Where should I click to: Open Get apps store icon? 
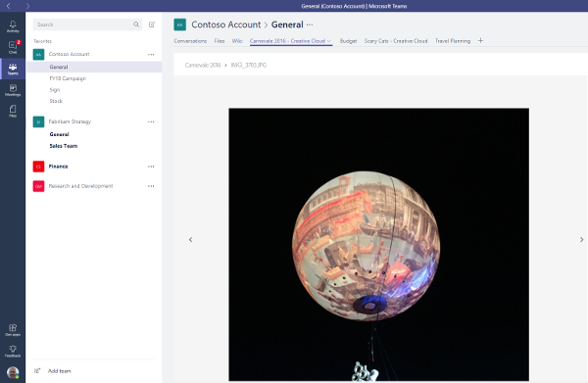pyautogui.click(x=13, y=330)
